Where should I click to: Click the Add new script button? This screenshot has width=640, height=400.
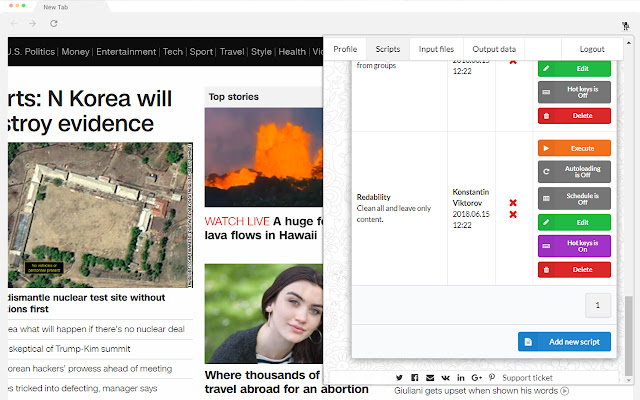point(564,342)
